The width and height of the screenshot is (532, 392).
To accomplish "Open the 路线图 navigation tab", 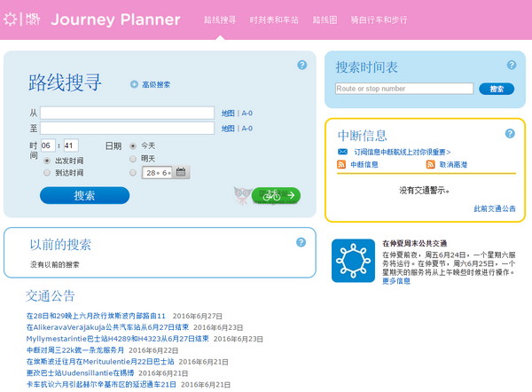I will coord(325,20).
